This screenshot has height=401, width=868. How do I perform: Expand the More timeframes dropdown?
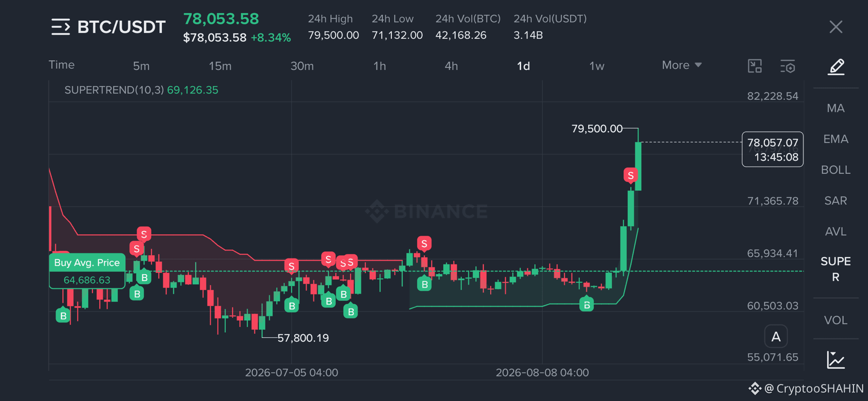tap(682, 65)
